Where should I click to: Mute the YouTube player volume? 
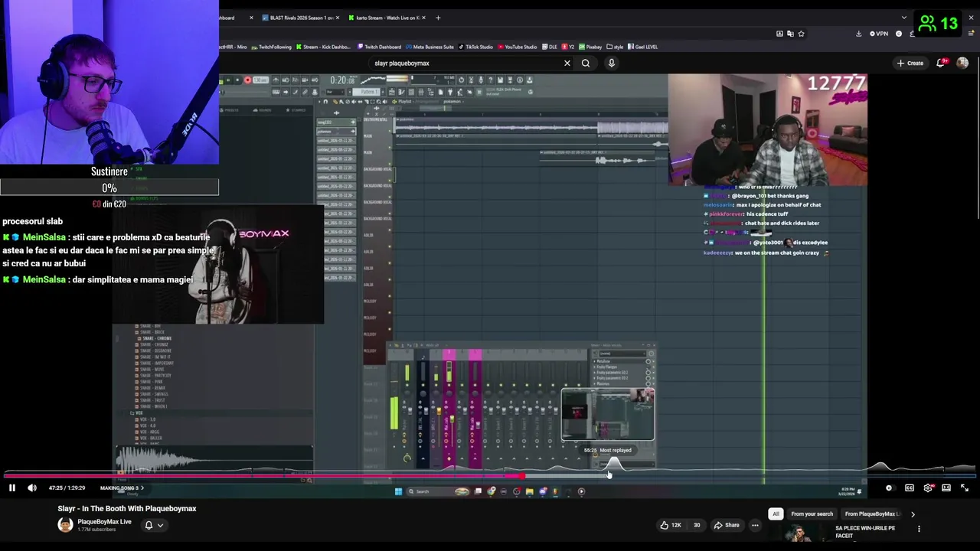click(32, 488)
